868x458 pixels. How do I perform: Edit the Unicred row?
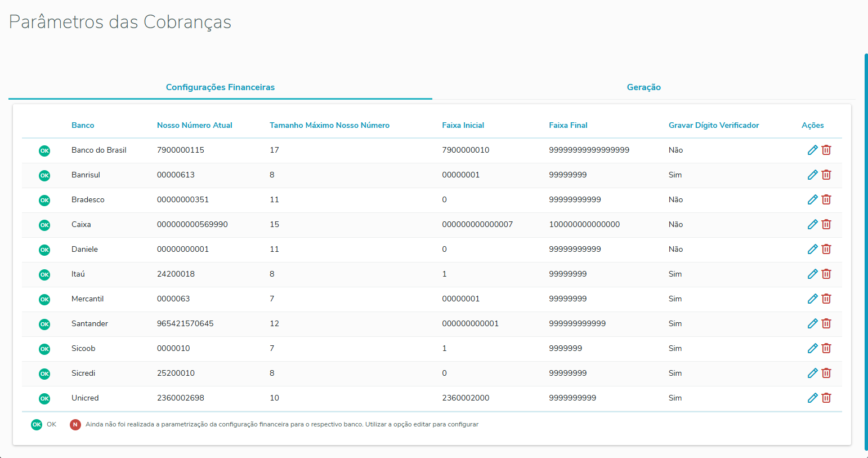click(812, 398)
